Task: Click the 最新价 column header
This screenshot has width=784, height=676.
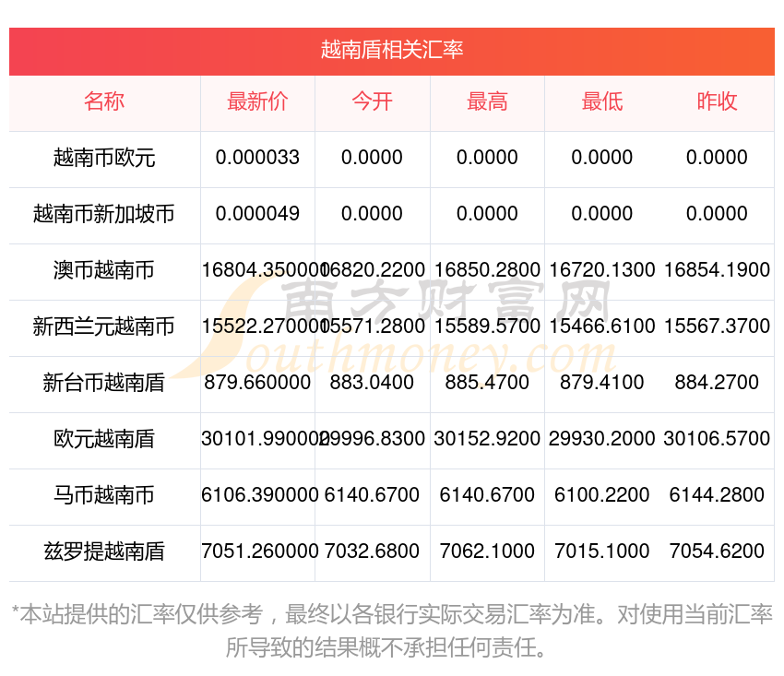Action: click(257, 101)
